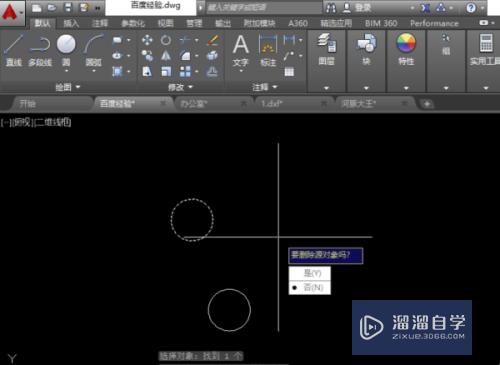Open the Properties (特性) color wheel
The image size is (500, 365).
point(406,49)
